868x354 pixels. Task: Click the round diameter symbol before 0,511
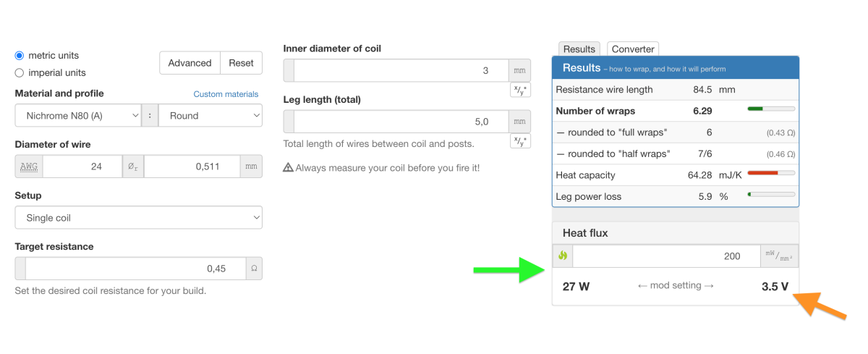coord(132,167)
